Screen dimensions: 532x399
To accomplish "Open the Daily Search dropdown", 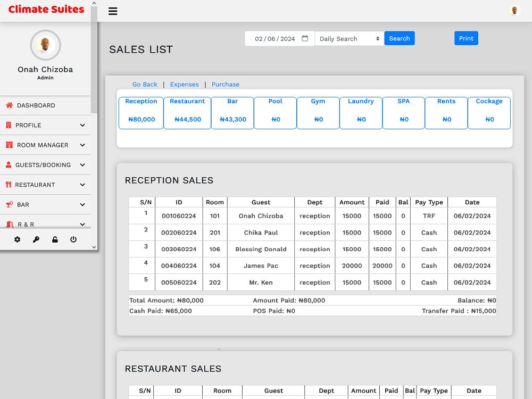I will tap(349, 39).
